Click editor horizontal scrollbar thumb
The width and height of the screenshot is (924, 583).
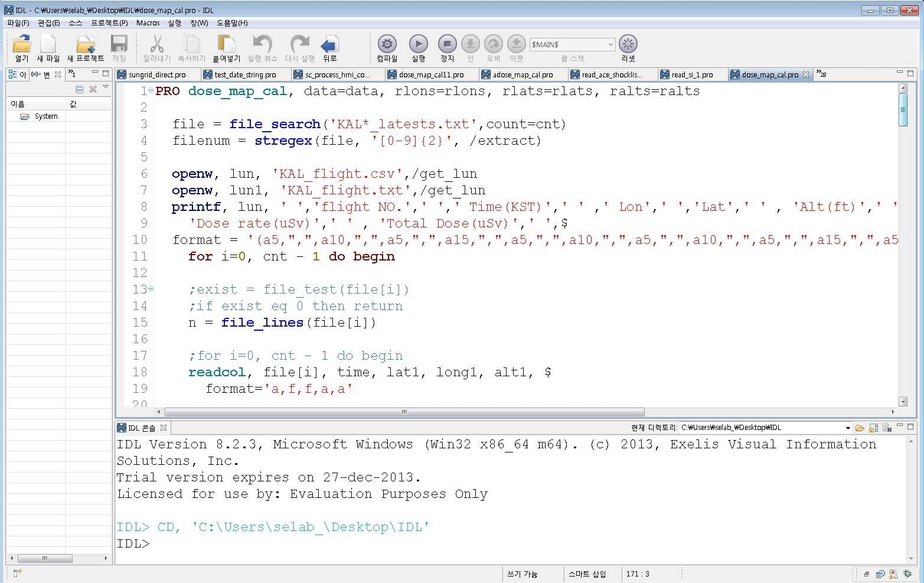point(404,412)
